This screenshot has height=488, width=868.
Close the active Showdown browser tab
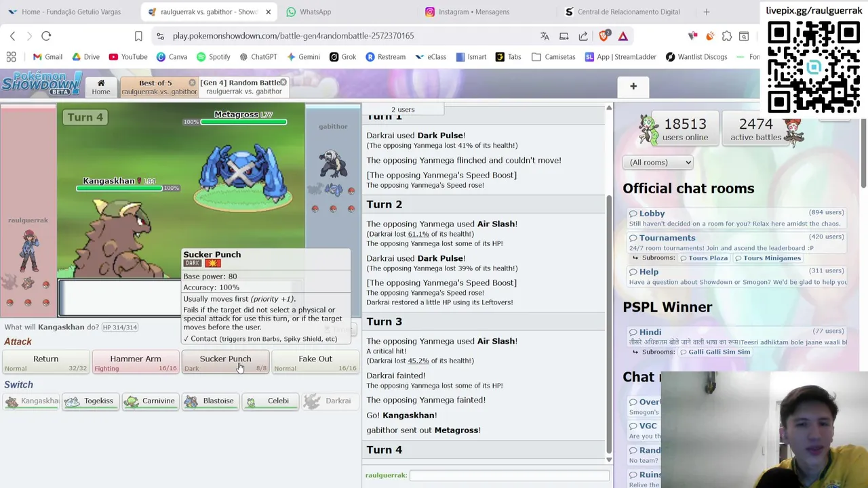(268, 12)
